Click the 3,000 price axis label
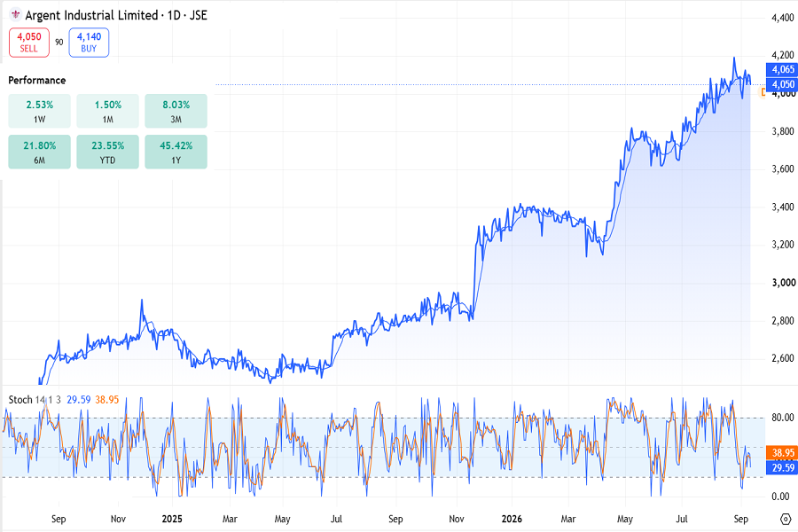The height and width of the screenshot is (532, 798). click(783, 283)
